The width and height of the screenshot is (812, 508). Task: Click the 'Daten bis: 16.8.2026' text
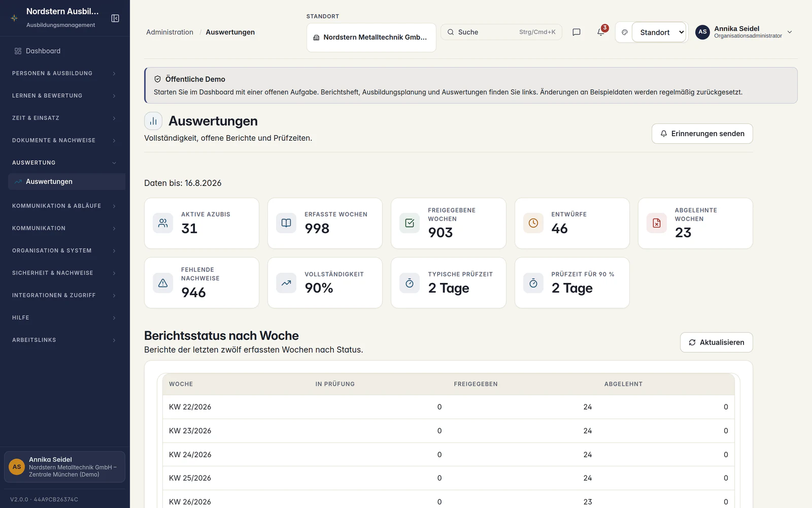pyautogui.click(x=183, y=183)
